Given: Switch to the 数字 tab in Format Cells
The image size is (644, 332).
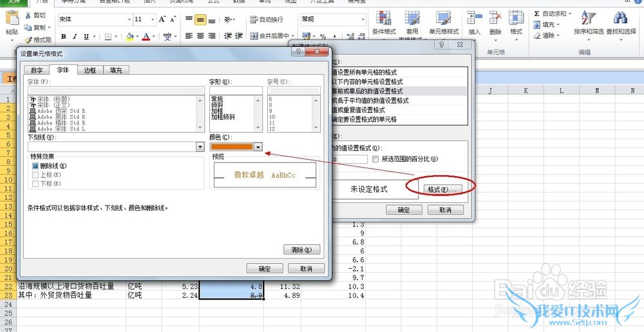Looking at the screenshot, I should 37,71.
